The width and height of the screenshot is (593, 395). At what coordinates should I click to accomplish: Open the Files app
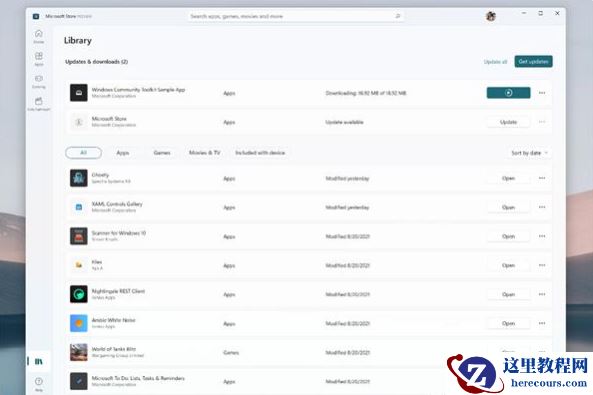click(508, 265)
